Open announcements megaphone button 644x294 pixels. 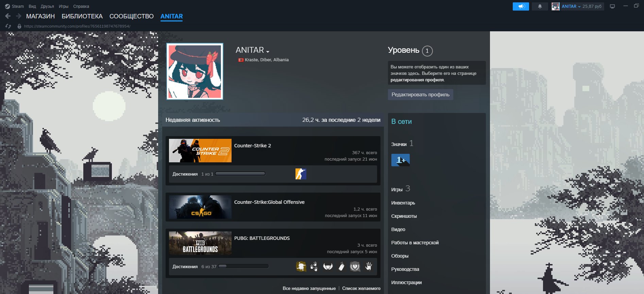pyautogui.click(x=521, y=6)
